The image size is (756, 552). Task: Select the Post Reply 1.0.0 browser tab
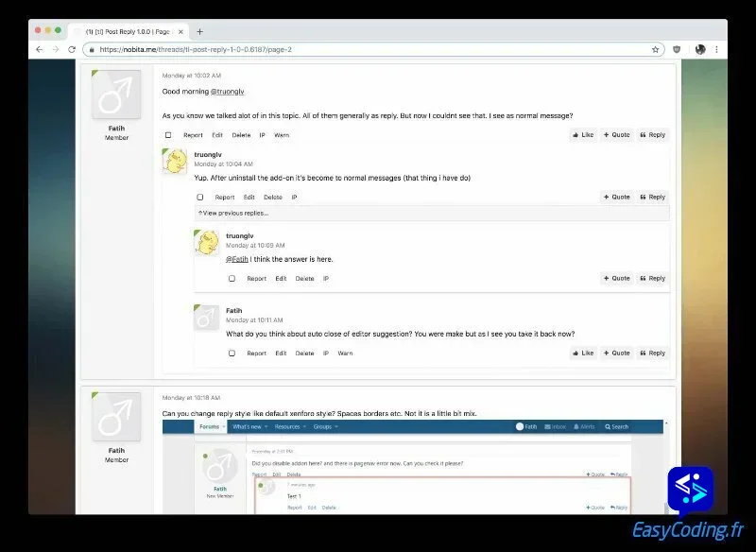click(128, 31)
